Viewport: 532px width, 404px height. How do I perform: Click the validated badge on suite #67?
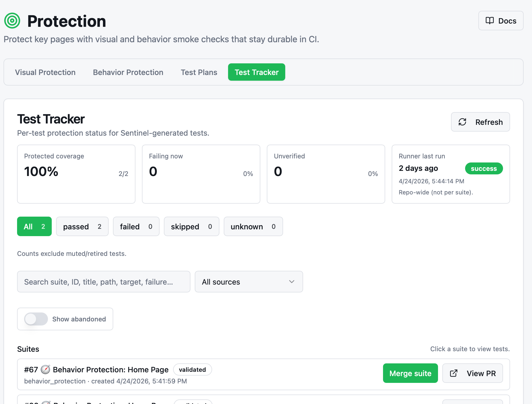click(x=192, y=369)
